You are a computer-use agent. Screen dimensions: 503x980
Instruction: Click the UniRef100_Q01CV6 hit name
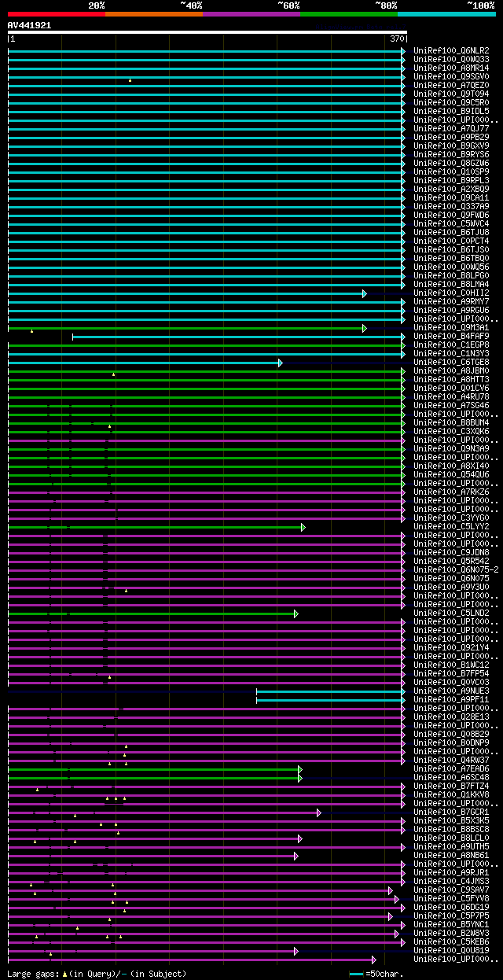coord(451,389)
